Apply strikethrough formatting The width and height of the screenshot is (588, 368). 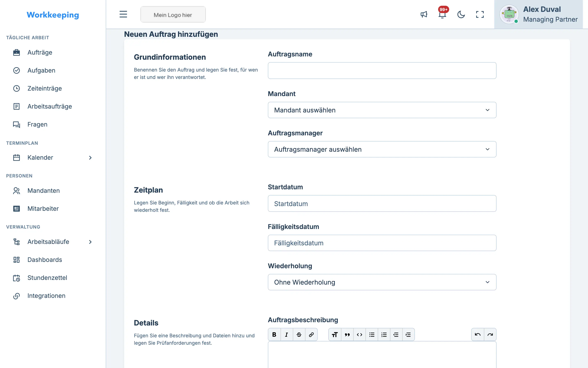coord(299,334)
